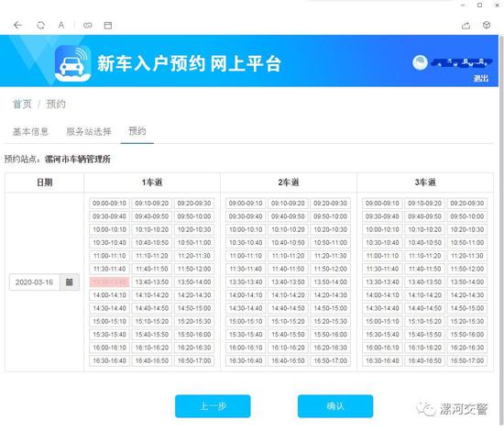Select the 预约 tab
This screenshot has height=431, width=504.
[x=137, y=131]
